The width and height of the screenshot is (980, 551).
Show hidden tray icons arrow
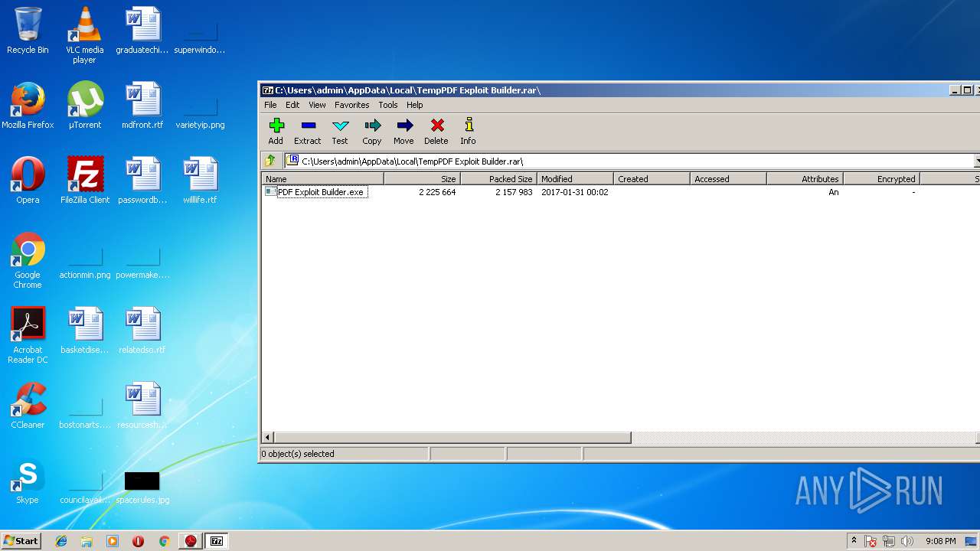854,541
